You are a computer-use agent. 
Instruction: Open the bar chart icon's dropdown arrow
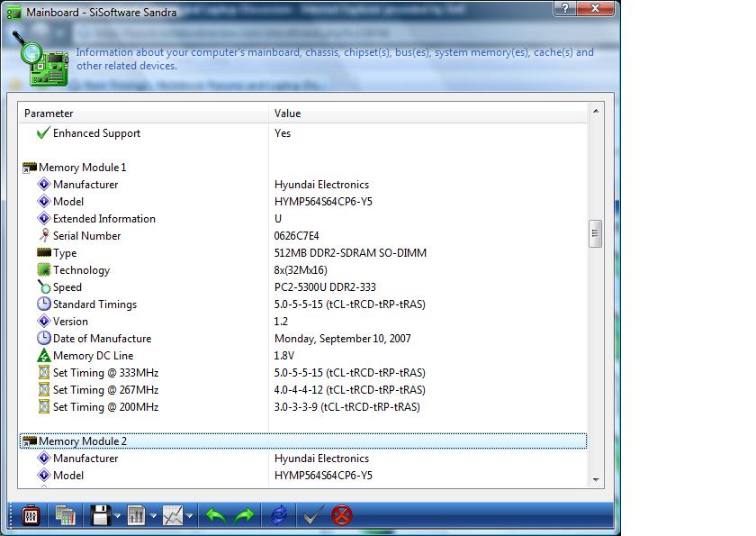(x=153, y=516)
